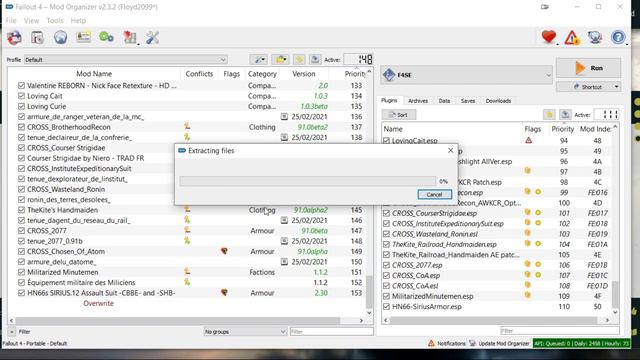
Task: Click the red warning flag on LovingCait.esp
Action: click(x=529, y=140)
